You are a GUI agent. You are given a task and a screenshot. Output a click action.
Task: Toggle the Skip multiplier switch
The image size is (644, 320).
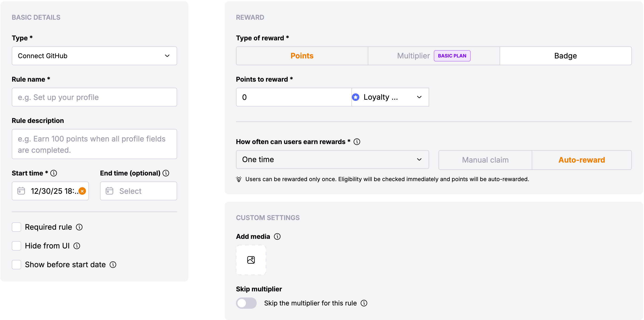246,303
